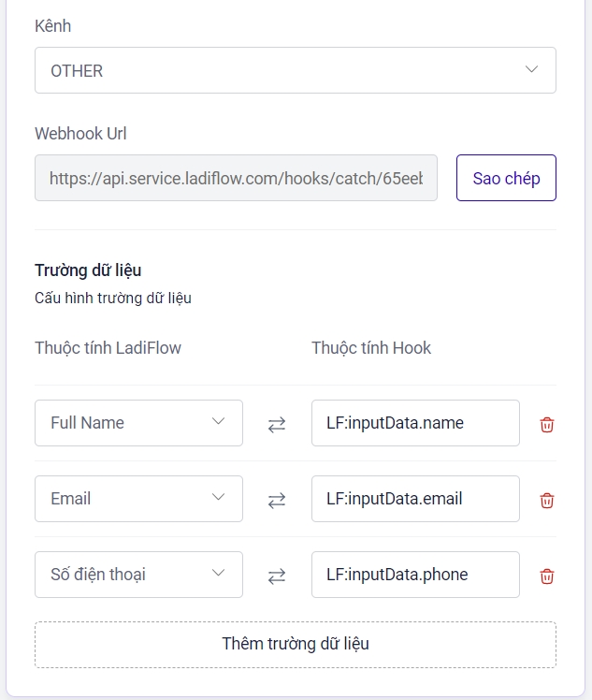Image resolution: width=592 pixels, height=700 pixels.
Task: Click swap arrows icon beside Email
Action: pos(277,500)
